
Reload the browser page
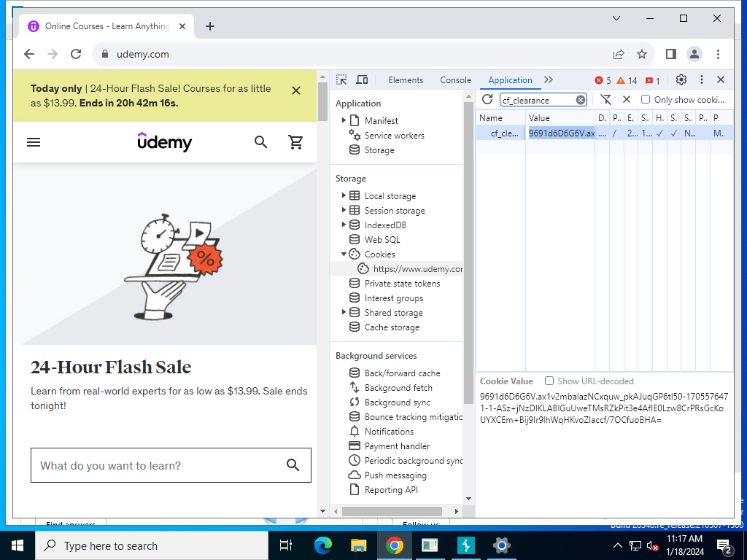click(76, 54)
